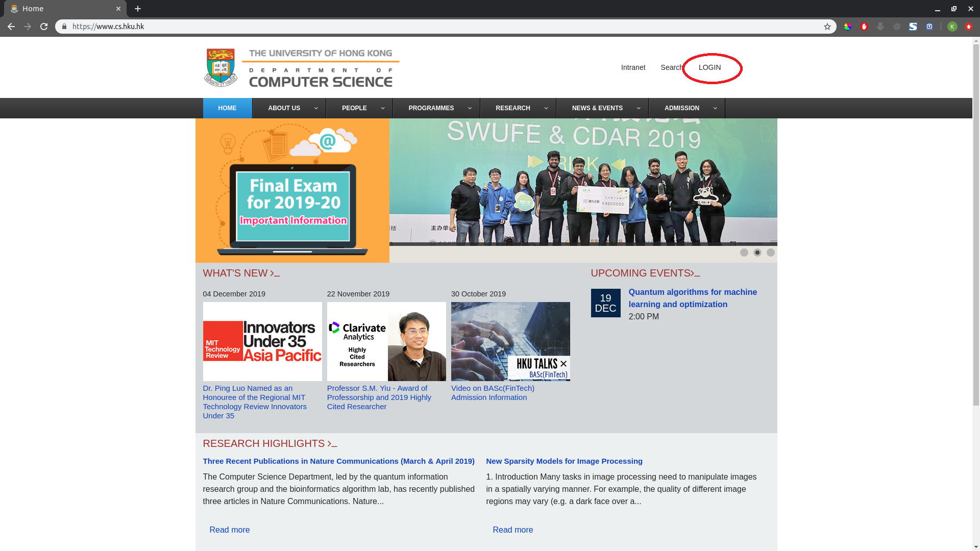The width and height of the screenshot is (980, 551).
Task: Open the Final Exam 2019-20 banner
Action: [292, 191]
